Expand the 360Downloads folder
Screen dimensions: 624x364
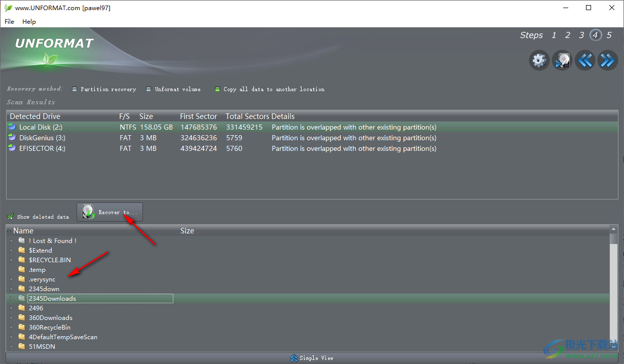pyautogui.click(x=11, y=318)
